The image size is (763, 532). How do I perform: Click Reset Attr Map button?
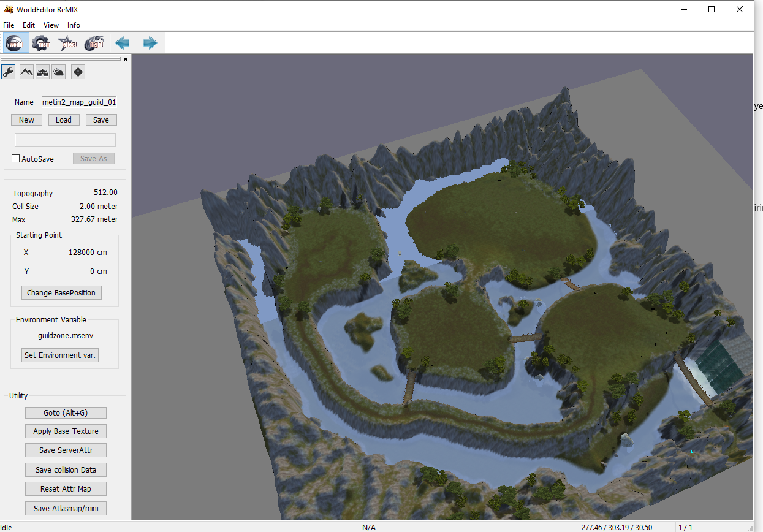66,489
